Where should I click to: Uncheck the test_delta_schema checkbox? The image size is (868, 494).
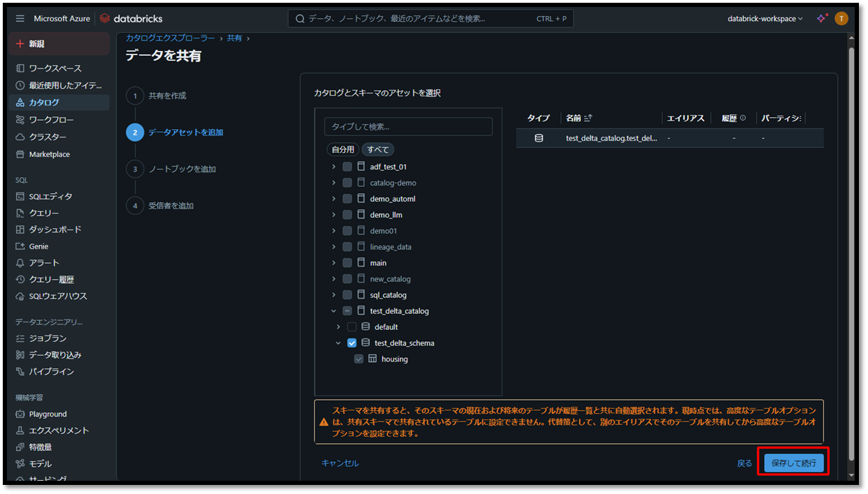tap(352, 343)
